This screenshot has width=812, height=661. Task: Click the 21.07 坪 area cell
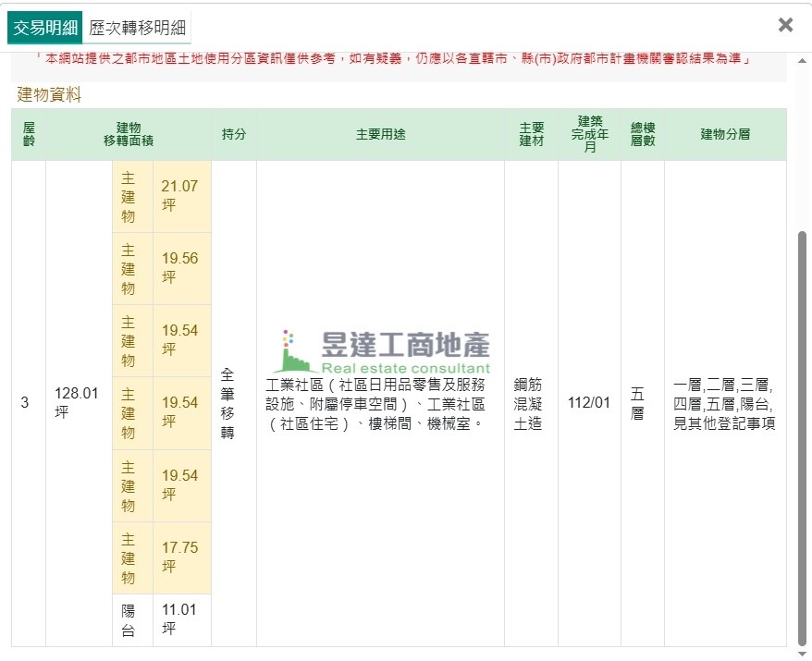click(x=180, y=196)
